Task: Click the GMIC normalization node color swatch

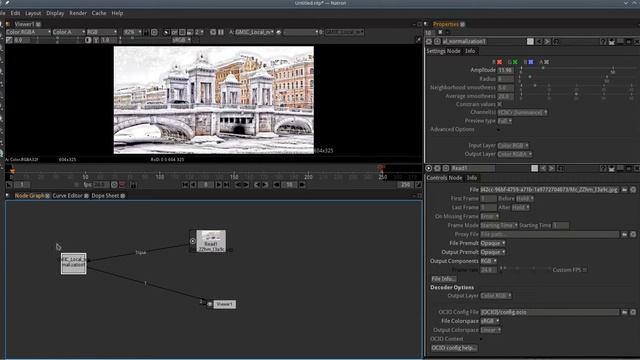Action: point(530,42)
